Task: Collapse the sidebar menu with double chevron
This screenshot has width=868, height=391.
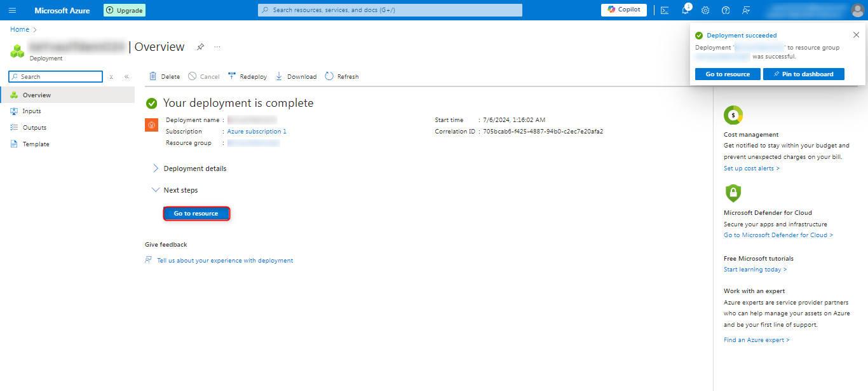Action: 126,77
